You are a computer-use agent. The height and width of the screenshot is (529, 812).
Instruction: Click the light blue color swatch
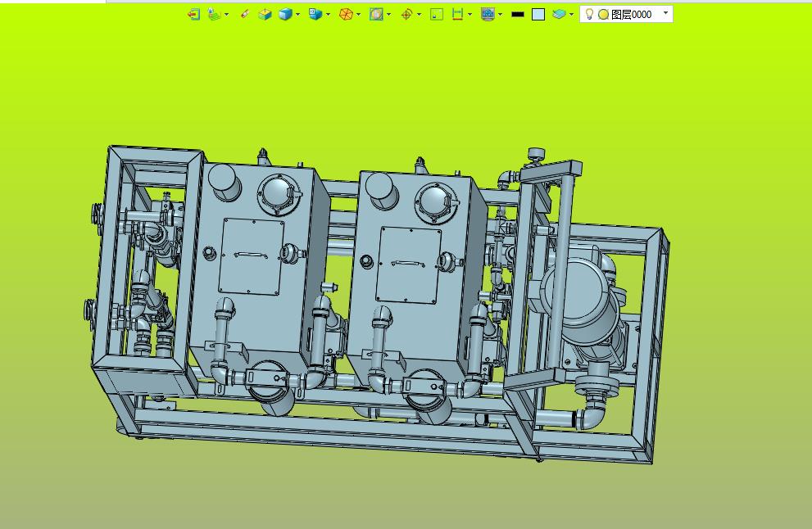(538, 15)
